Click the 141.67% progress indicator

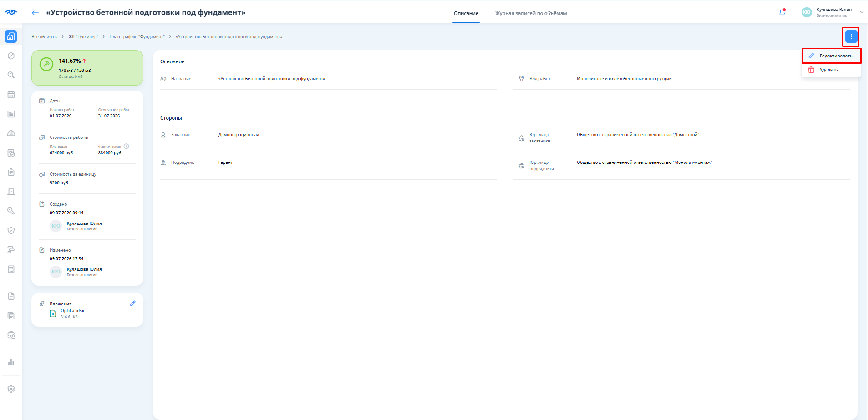tap(70, 61)
